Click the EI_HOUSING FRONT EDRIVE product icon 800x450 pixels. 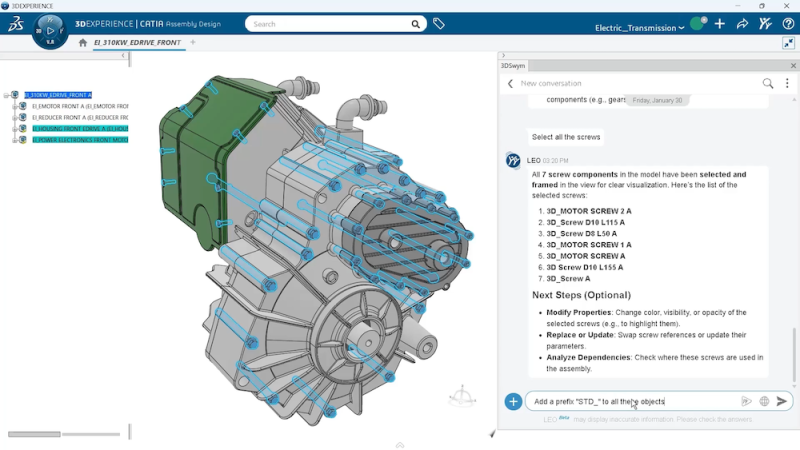tap(23, 129)
